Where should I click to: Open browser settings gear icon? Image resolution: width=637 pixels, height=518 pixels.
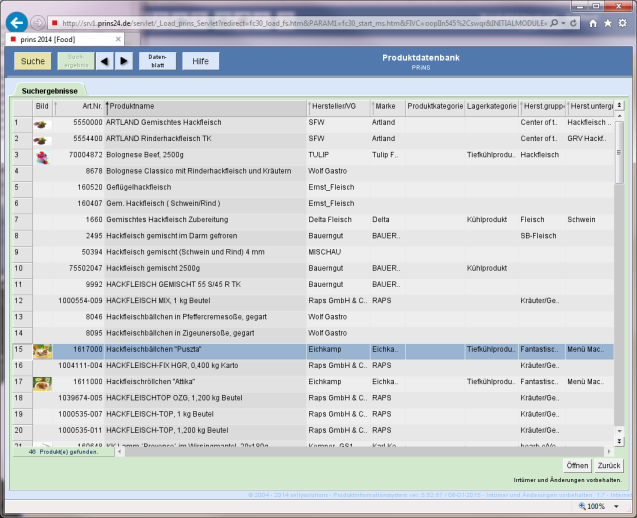(624, 22)
